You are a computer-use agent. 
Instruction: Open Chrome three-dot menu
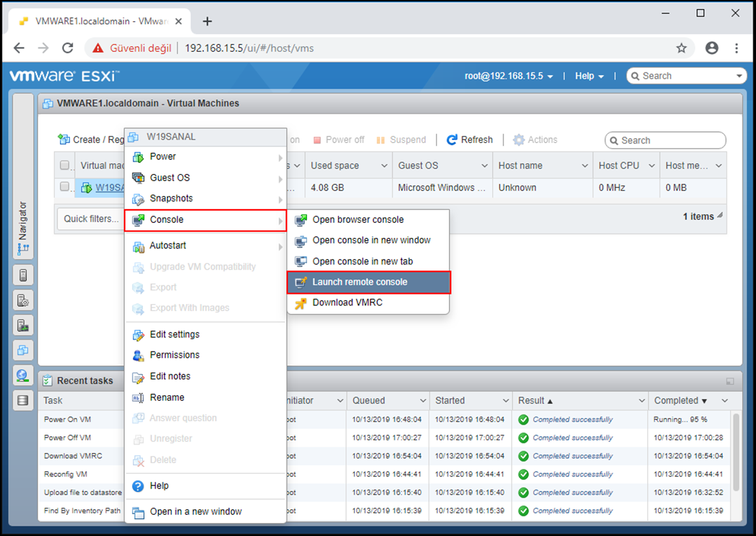pos(737,48)
